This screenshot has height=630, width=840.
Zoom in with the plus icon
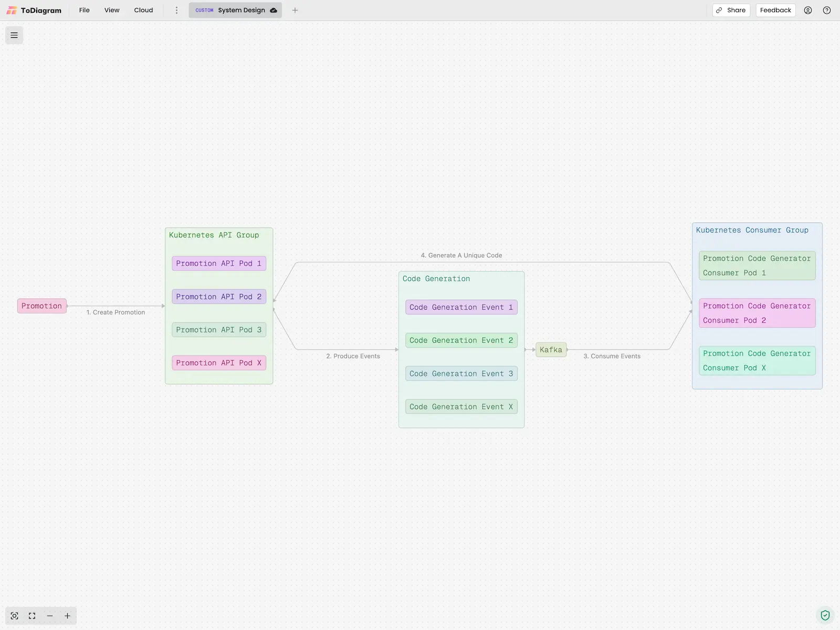click(x=67, y=616)
